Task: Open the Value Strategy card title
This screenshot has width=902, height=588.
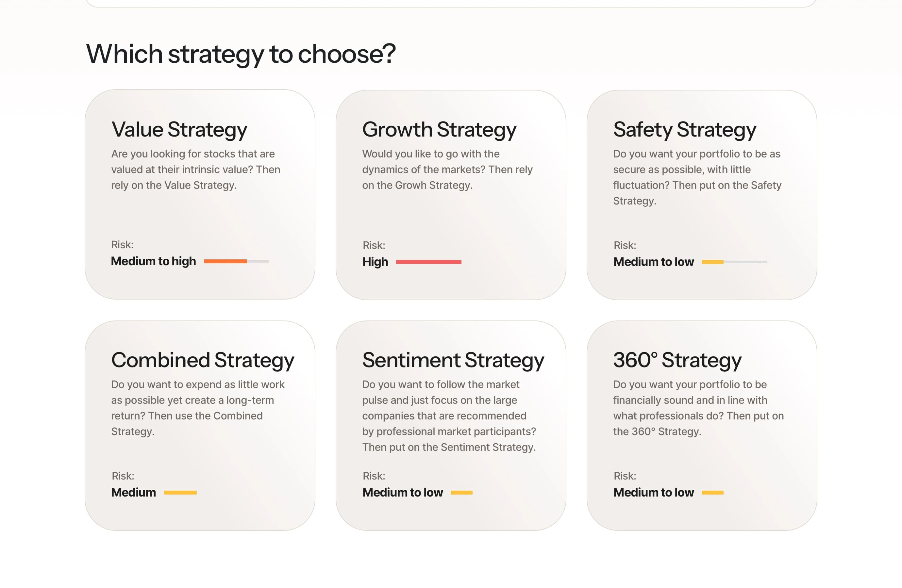Action: click(x=179, y=130)
